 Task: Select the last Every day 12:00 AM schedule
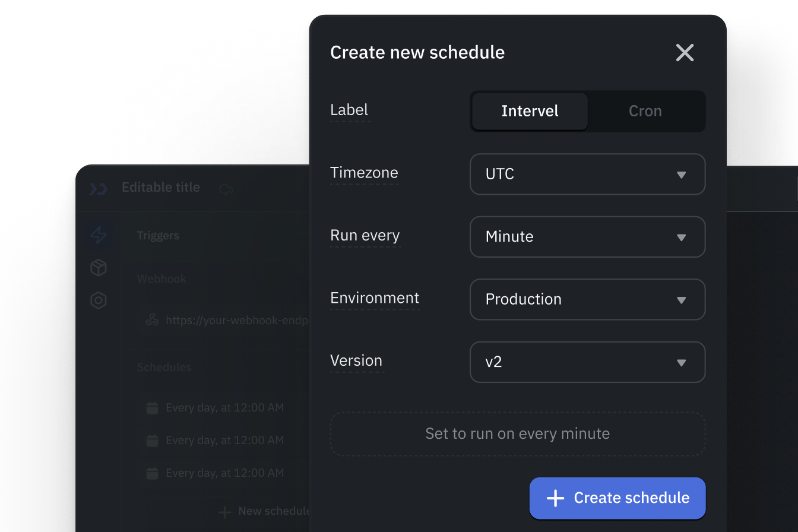point(224,473)
